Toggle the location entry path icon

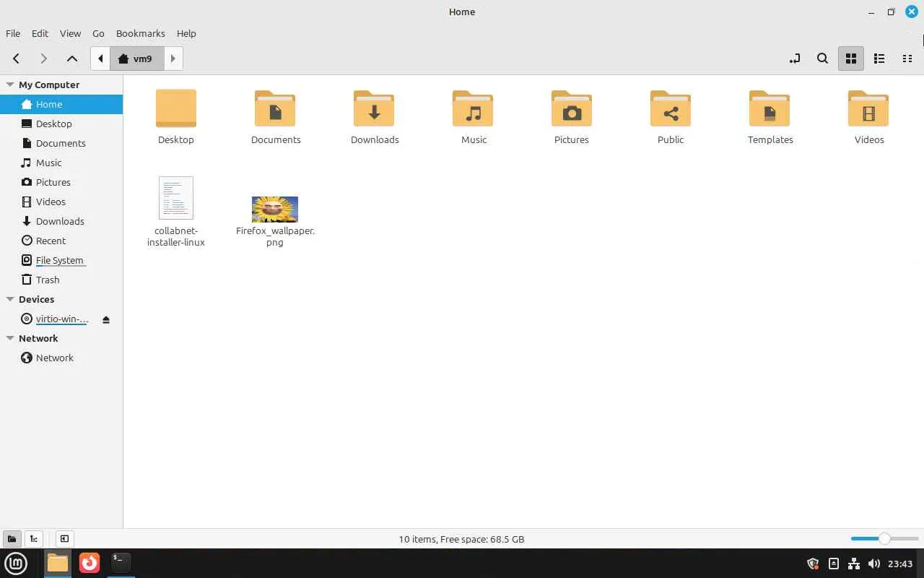pos(795,59)
